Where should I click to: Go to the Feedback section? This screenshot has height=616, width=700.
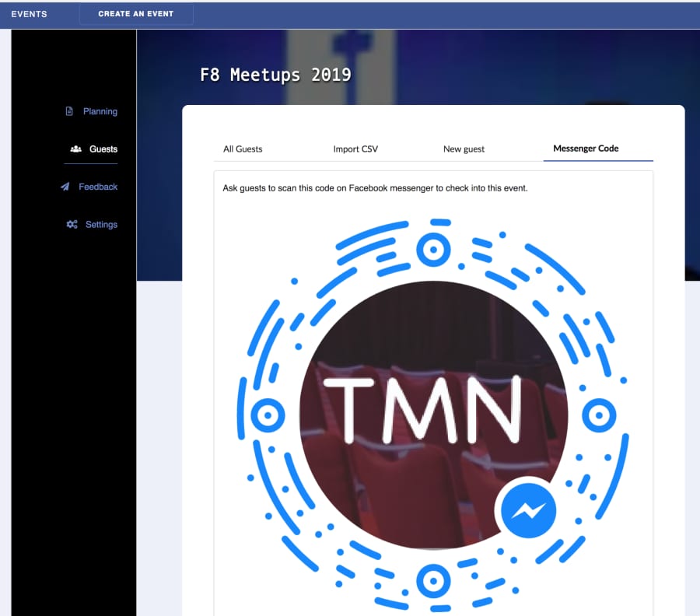tap(98, 187)
